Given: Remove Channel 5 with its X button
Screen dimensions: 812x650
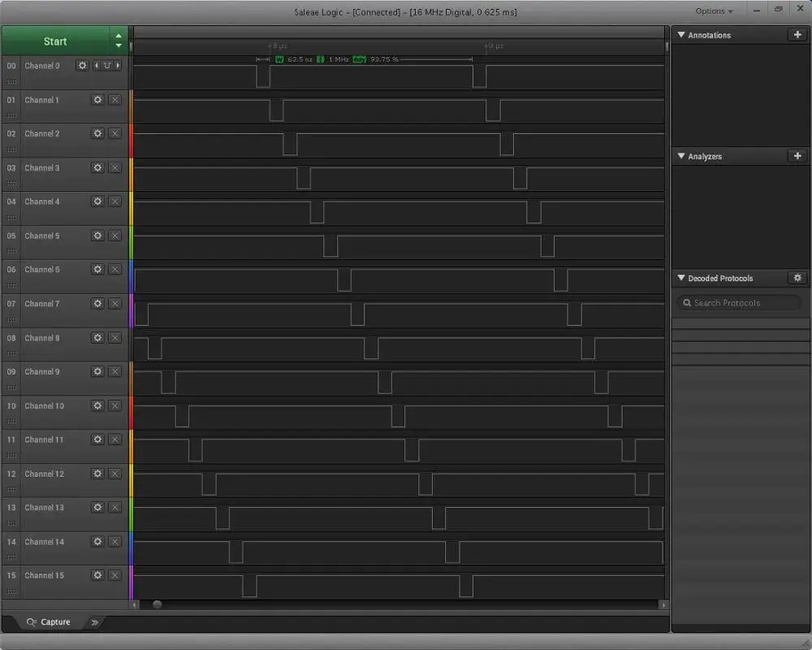Looking at the screenshot, I should point(115,236).
